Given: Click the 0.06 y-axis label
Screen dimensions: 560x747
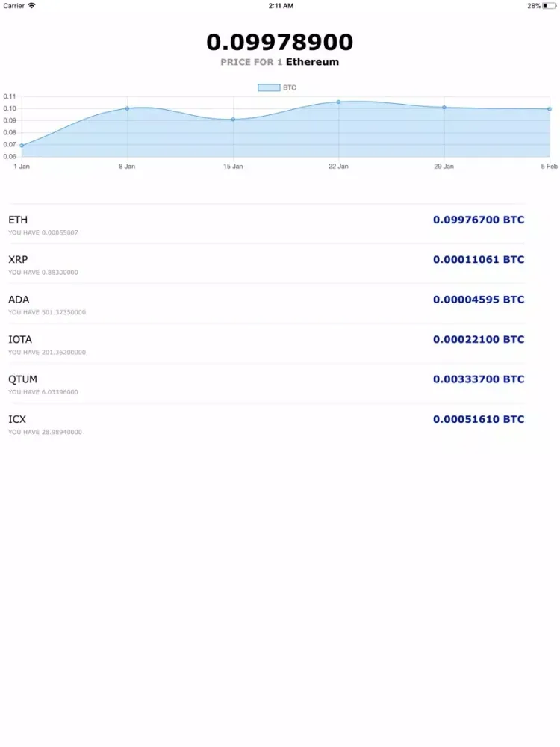Looking at the screenshot, I should [x=10, y=156].
